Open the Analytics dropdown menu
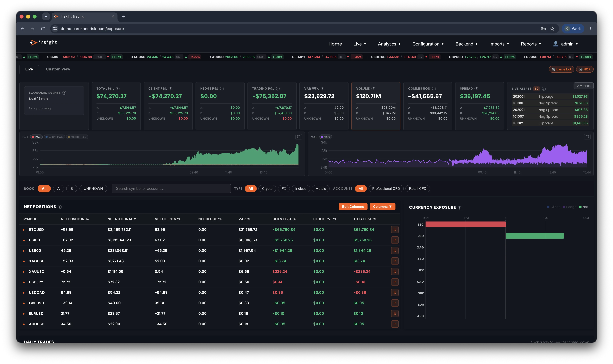 (x=389, y=44)
